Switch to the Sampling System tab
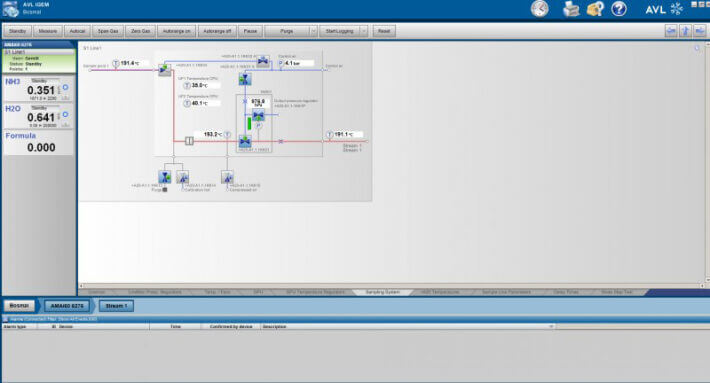Image resolution: width=710 pixels, height=383 pixels. (x=383, y=292)
